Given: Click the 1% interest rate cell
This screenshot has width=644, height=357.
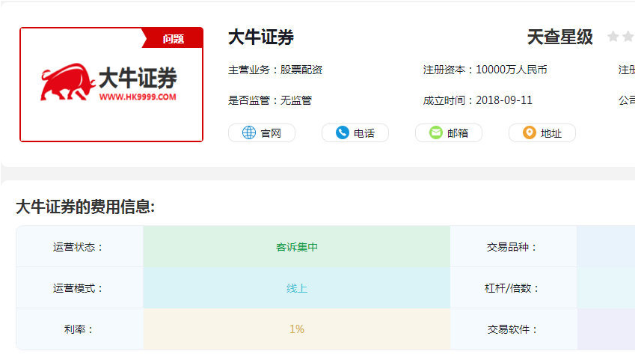Looking at the screenshot, I should [x=296, y=329].
